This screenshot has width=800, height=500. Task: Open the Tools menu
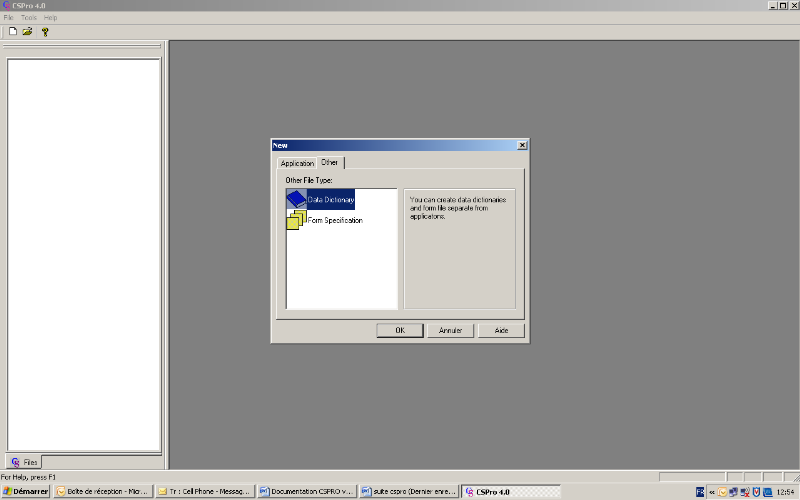point(29,17)
